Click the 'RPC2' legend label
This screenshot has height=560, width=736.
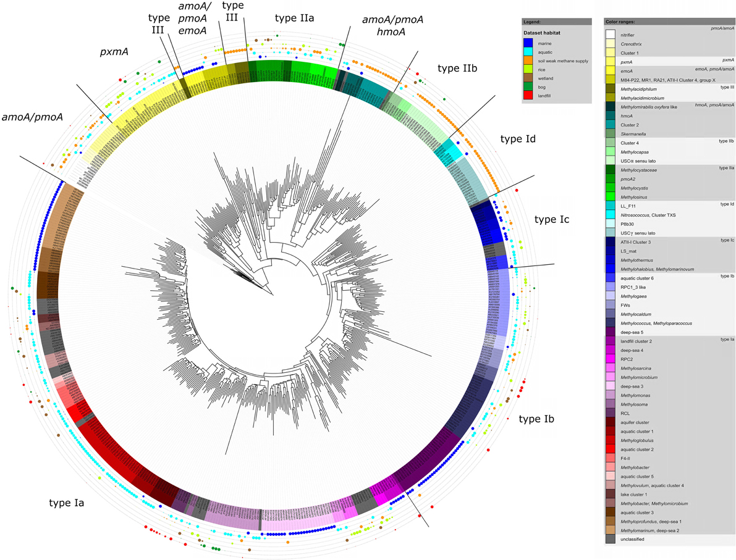tap(627, 359)
